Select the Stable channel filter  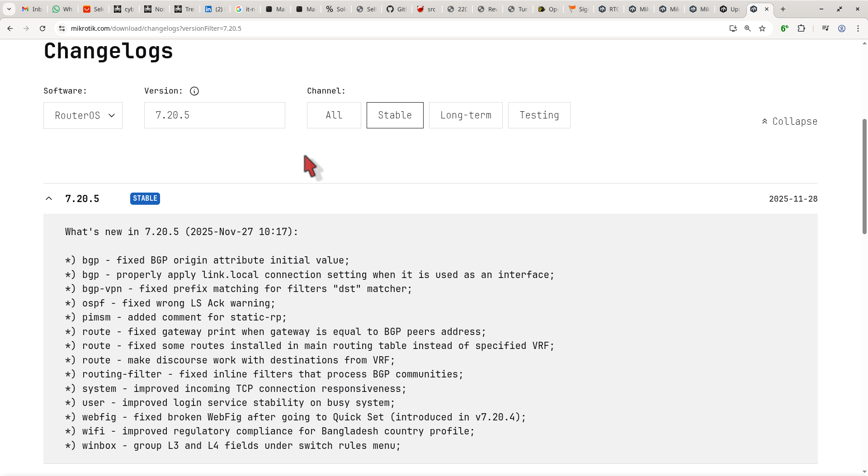(395, 115)
